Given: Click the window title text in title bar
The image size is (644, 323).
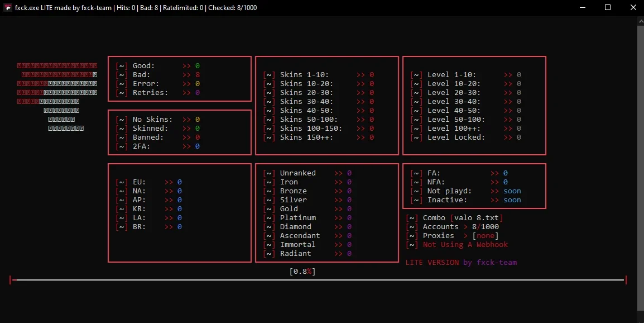Looking at the screenshot, I should pos(136,7).
